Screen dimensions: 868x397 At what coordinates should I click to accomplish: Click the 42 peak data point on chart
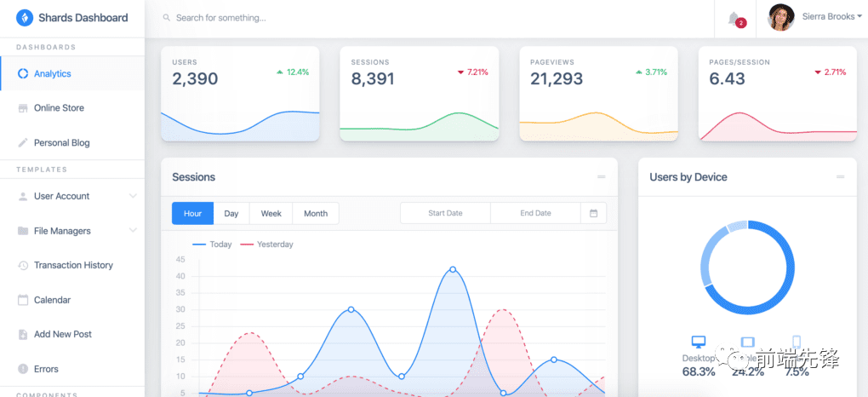click(453, 269)
